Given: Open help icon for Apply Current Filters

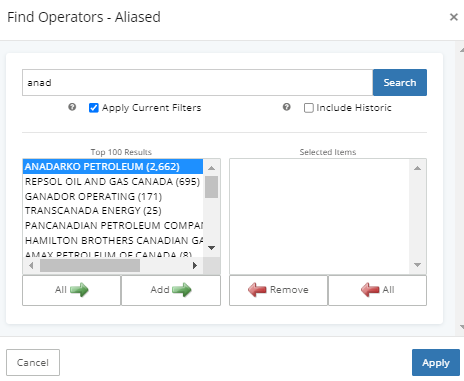Looking at the screenshot, I should 72,107.
